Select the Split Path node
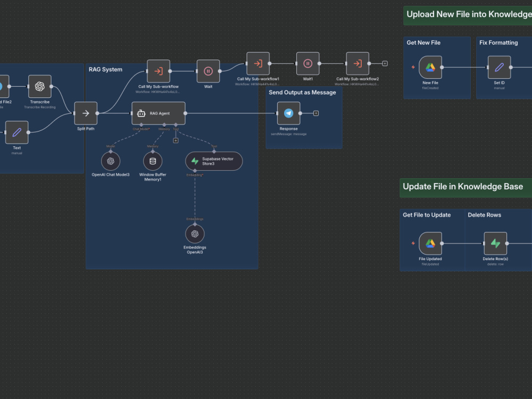 tap(86, 113)
